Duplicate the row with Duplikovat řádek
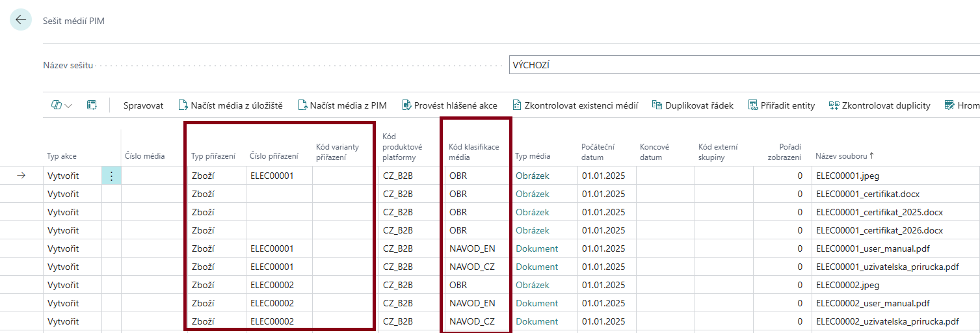The height and width of the screenshot is (333, 980). pos(693,105)
